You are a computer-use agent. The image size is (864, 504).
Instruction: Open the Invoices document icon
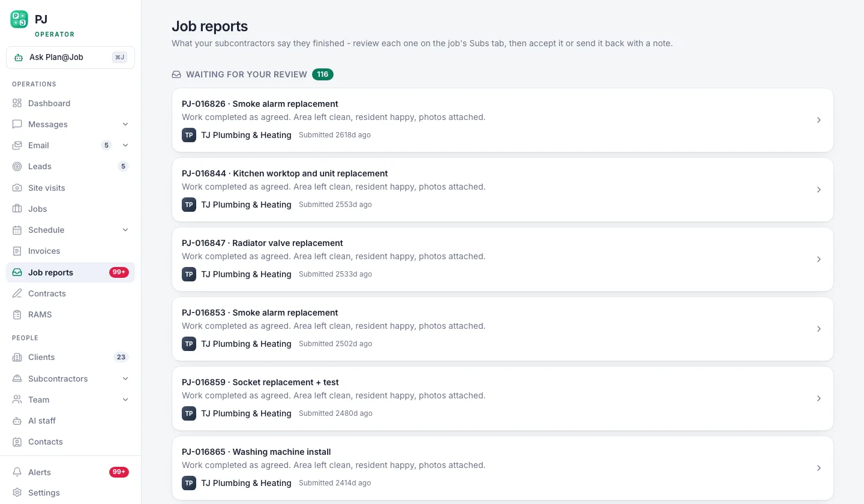[17, 251]
